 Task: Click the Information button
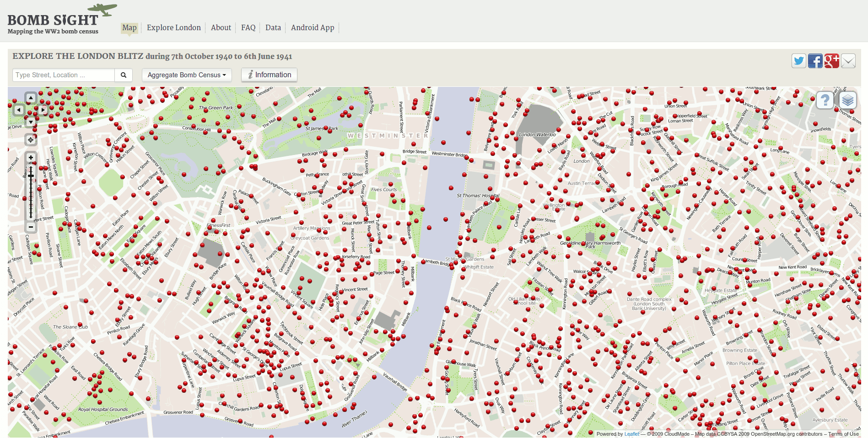270,75
